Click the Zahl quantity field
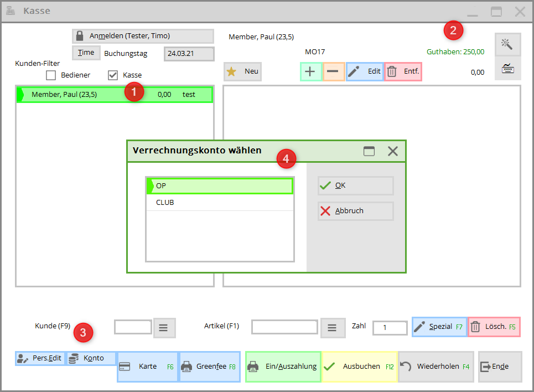The width and height of the screenshot is (534, 392). [x=390, y=328]
